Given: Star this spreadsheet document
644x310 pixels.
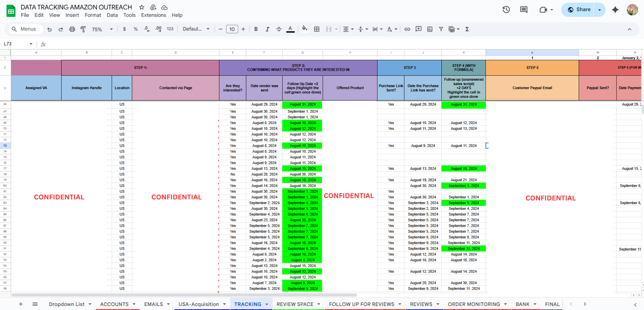Looking at the screenshot, I should click(x=142, y=7).
